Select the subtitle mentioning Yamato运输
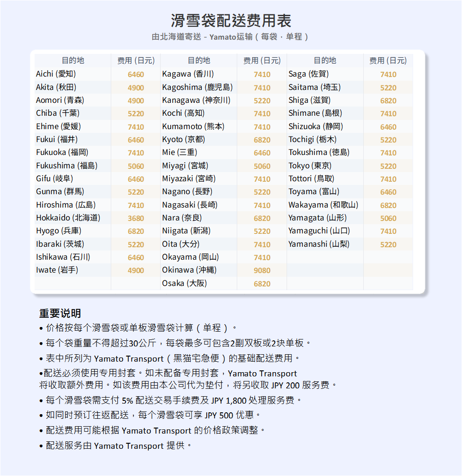The image size is (462, 476). tap(231, 37)
